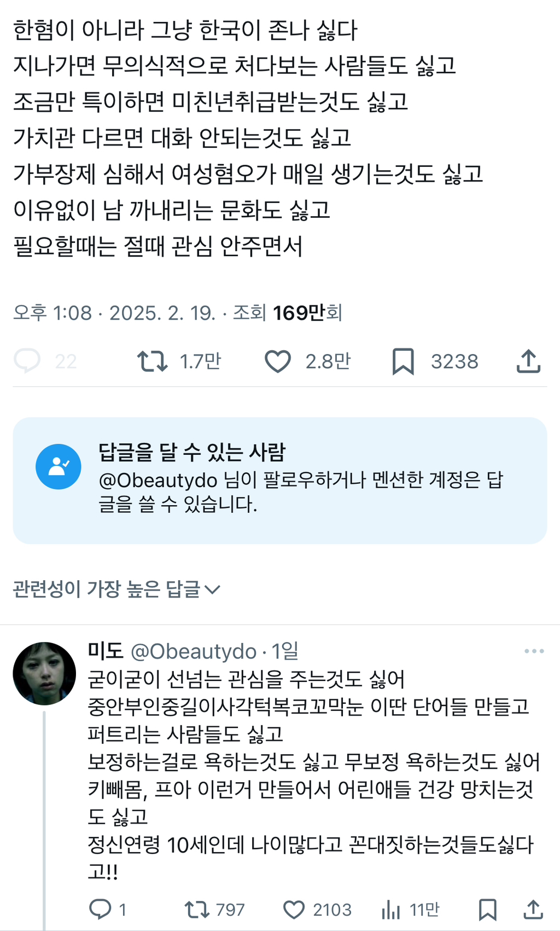
Task: Share 미도's reply using the upload icon
Action: point(533,909)
